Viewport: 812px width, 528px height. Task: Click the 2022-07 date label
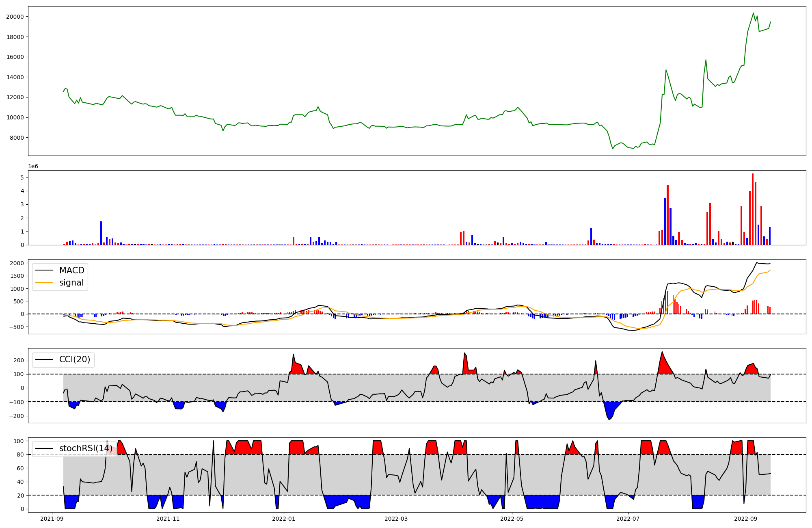(x=628, y=519)
